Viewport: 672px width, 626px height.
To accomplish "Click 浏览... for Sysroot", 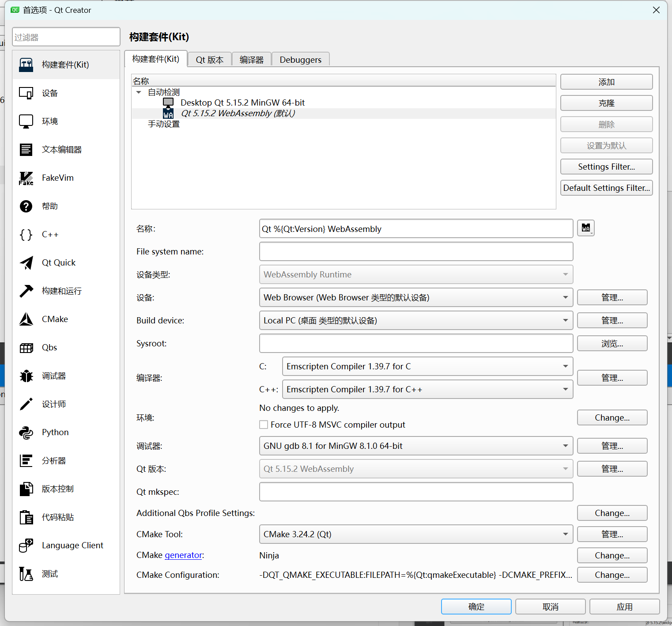I will [x=612, y=343].
